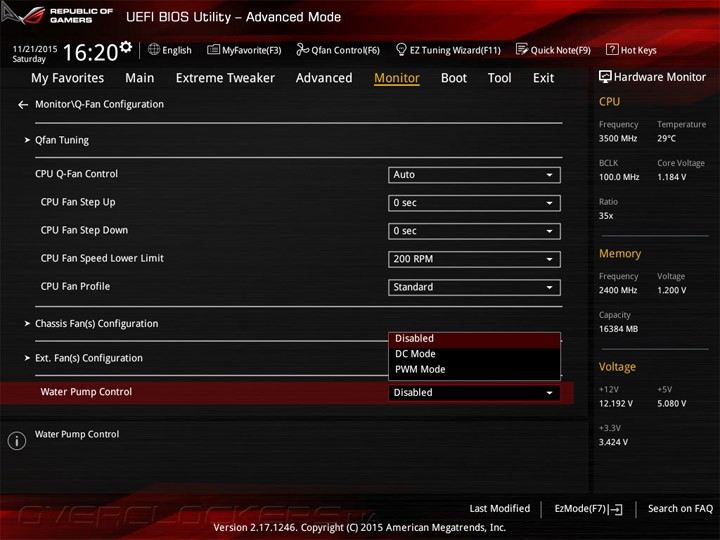Switch to the Main tab
Image resolution: width=720 pixels, height=540 pixels.
[x=140, y=78]
